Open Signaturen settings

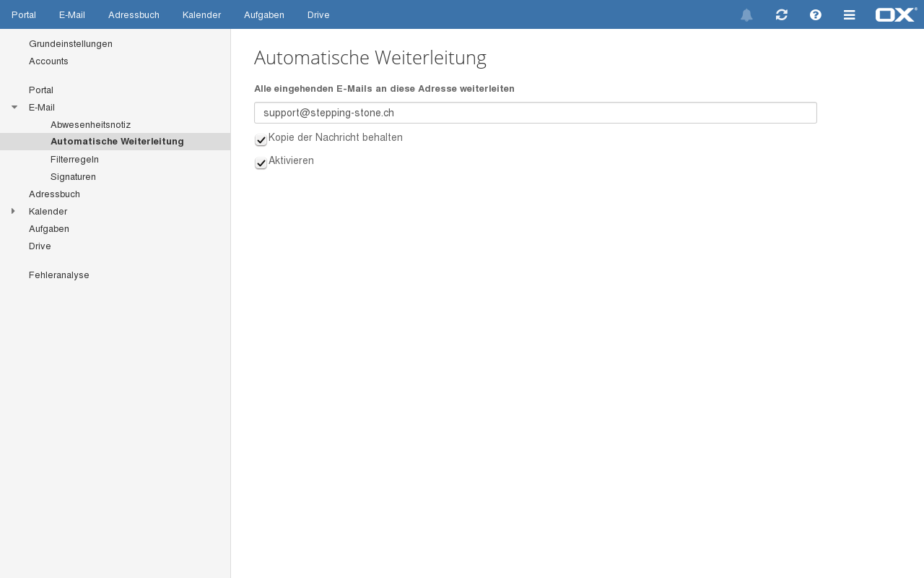(73, 176)
